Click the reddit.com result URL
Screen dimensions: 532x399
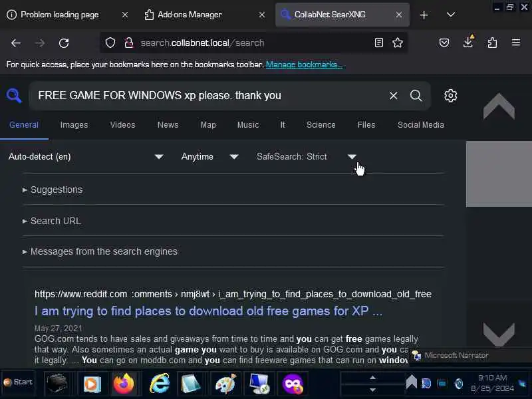tap(233, 294)
